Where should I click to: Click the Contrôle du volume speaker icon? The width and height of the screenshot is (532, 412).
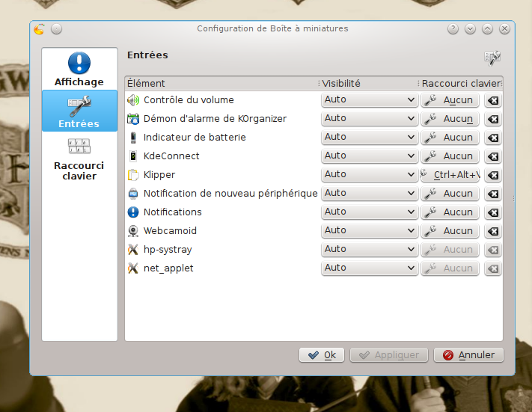pos(133,100)
